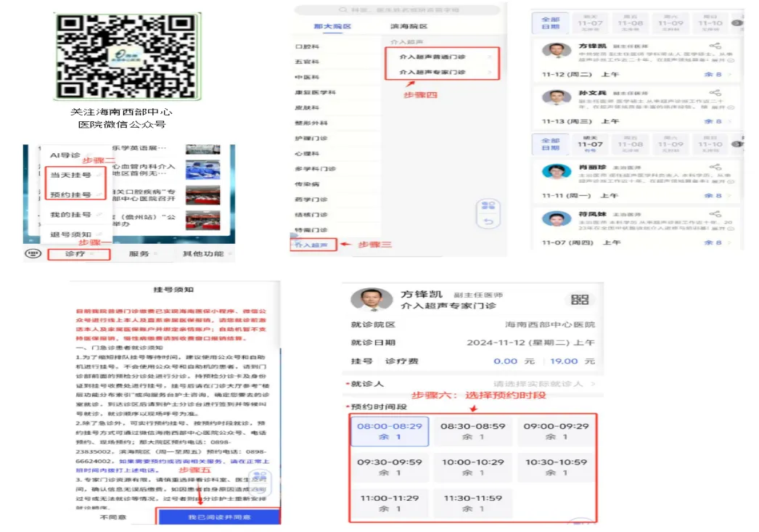Expand 肖丽珍's bio with 展开
759x532 pixels.
[723, 181]
